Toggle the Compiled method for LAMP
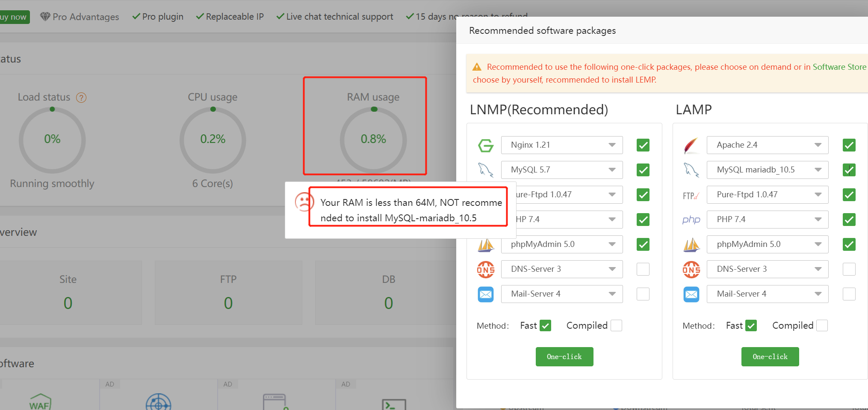 pos(822,325)
